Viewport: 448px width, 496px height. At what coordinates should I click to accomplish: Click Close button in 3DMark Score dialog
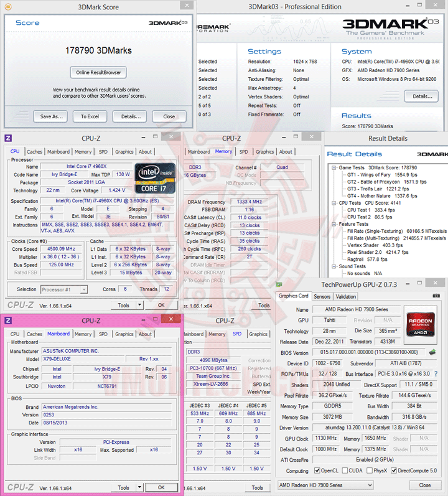[169, 116]
